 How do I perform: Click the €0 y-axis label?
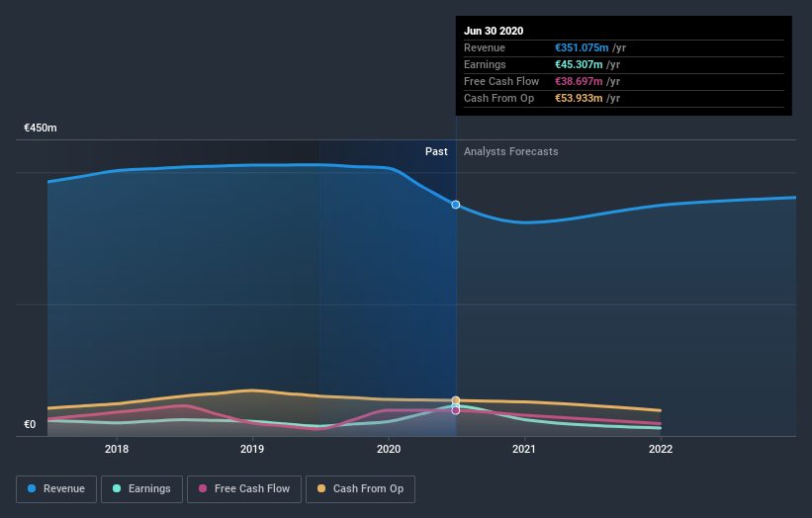click(x=30, y=424)
